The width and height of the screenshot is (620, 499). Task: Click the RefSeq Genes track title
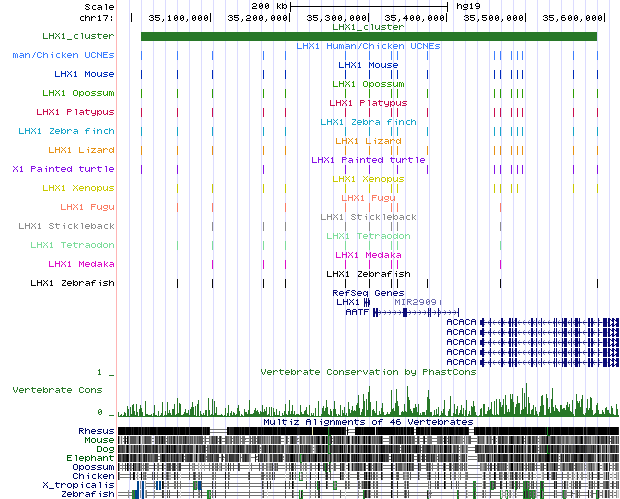[367, 292]
